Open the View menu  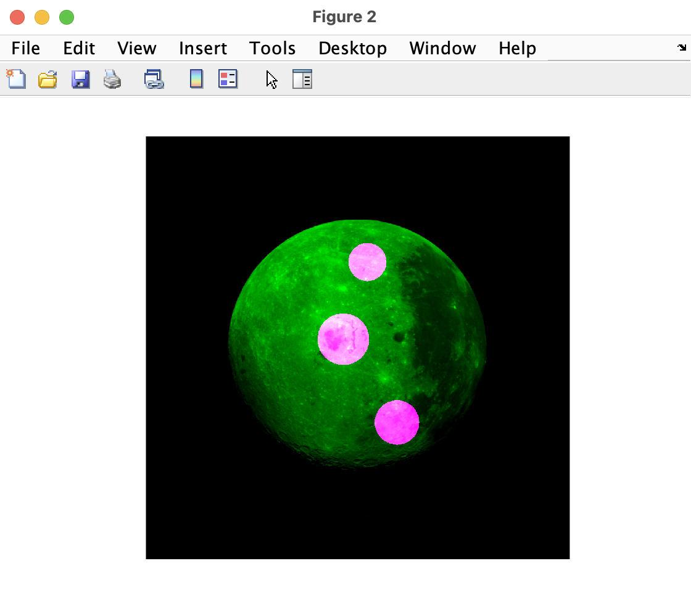(136, 48)
